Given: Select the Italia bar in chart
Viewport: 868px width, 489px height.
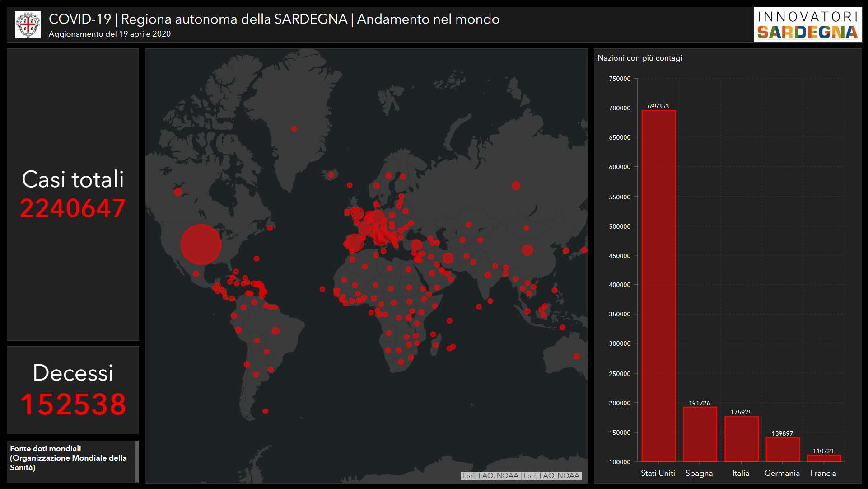Looking at the screenshot, I should 741,438.
